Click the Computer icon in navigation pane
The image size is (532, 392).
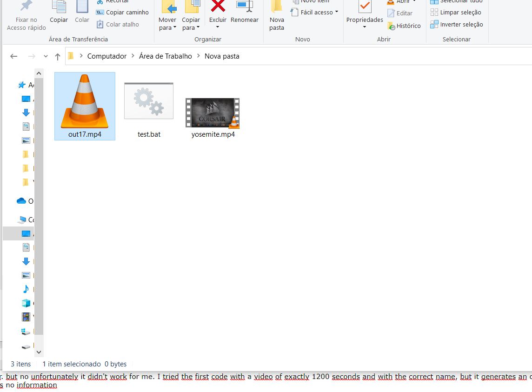[x=22, y=219]
